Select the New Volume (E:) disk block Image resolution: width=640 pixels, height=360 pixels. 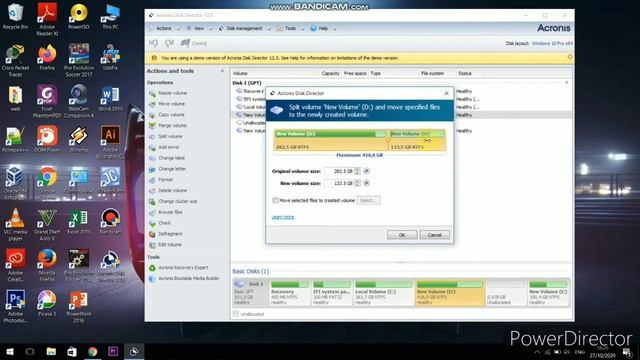click(x=548, y=293)
